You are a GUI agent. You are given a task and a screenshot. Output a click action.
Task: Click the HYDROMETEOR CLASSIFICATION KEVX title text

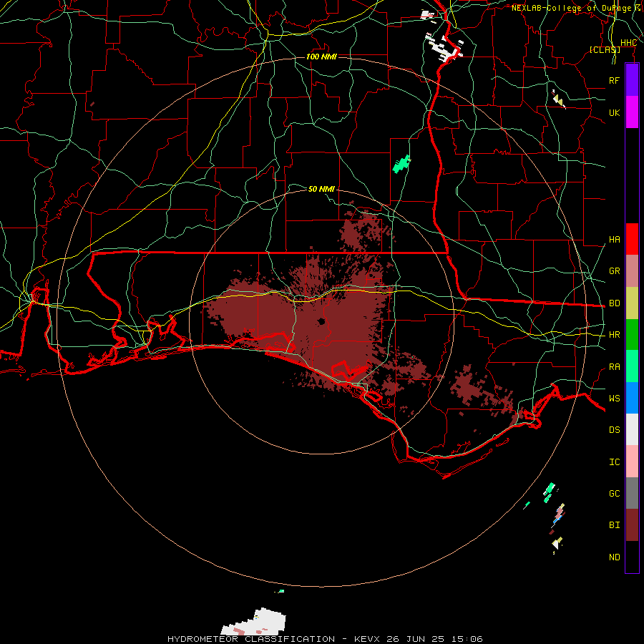(324, 639)
